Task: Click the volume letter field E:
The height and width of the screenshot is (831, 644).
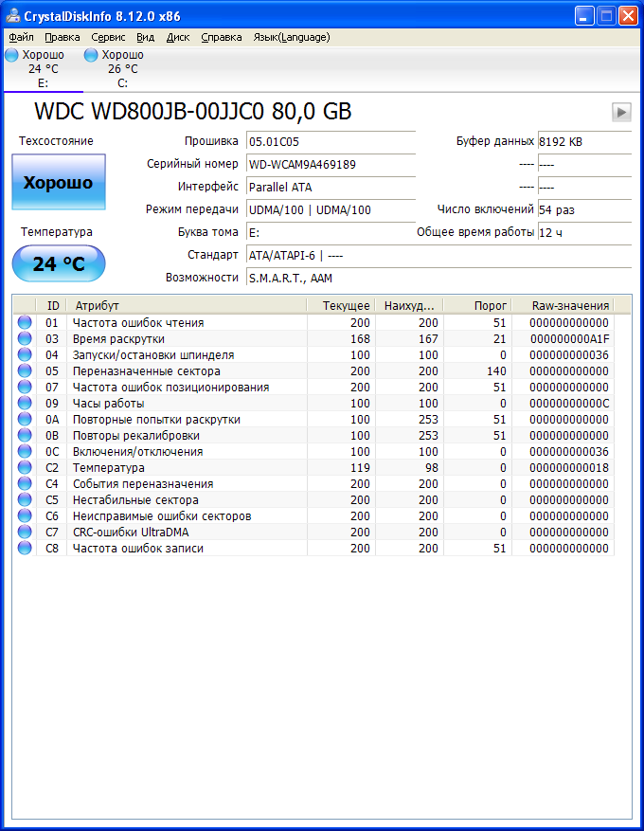Action: (x=331, y=233)
